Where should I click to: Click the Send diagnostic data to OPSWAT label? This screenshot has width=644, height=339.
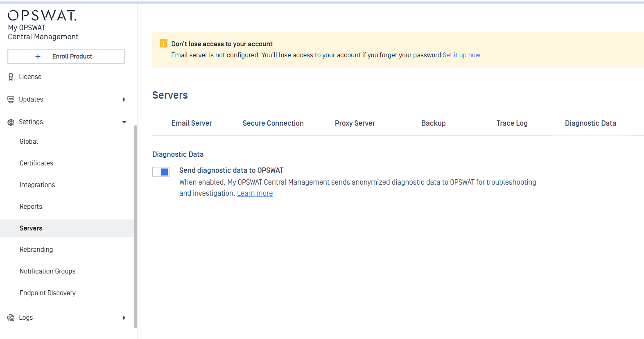click(x=231, y=170)
